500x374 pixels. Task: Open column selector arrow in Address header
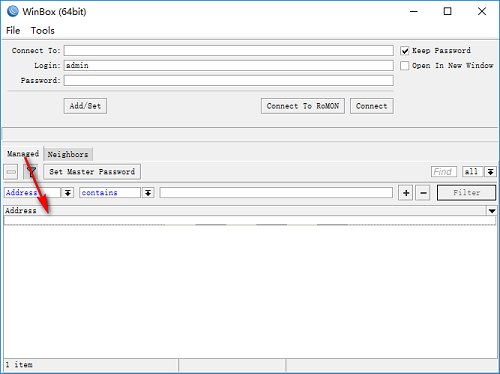[x=492, y=211]
